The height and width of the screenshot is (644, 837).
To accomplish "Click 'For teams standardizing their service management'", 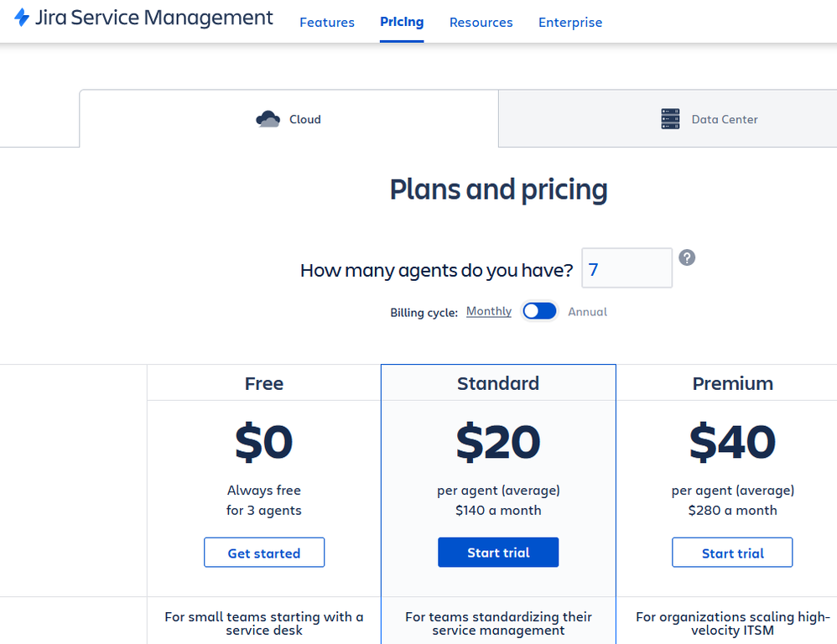I will 498,624.
